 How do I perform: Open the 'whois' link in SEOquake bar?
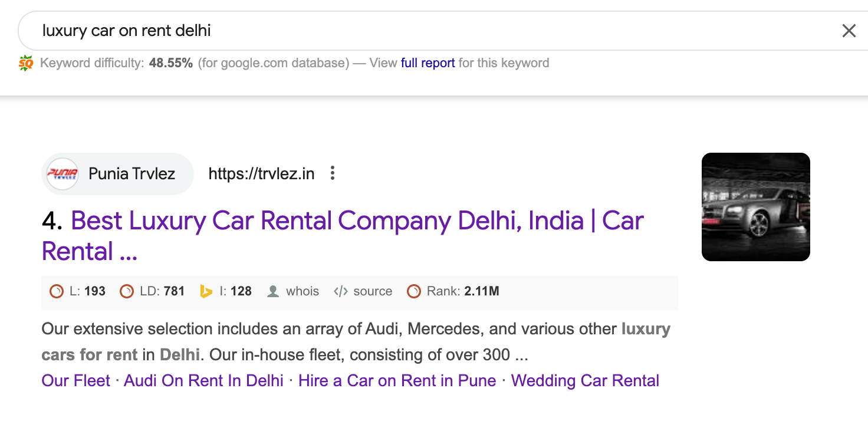coord(303,291)
